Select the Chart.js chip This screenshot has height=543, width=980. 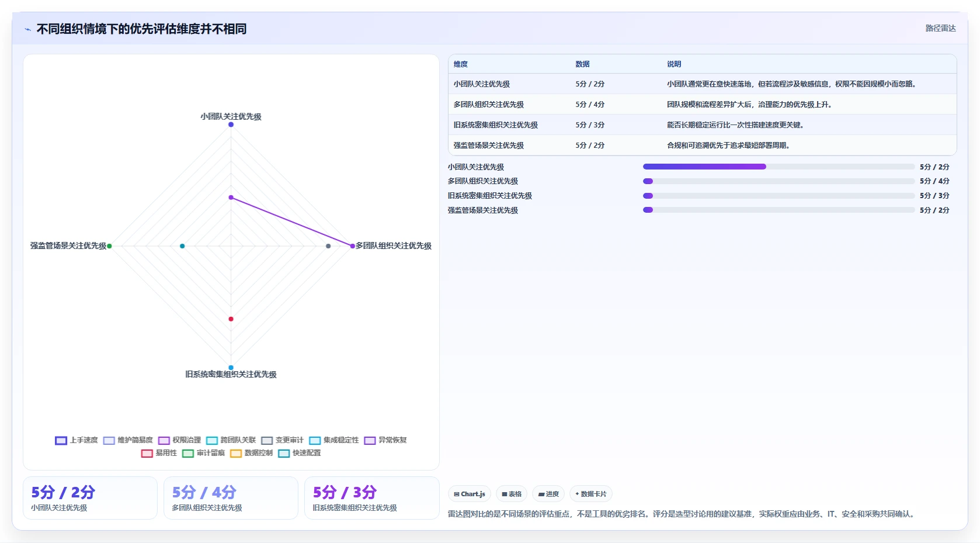pyautogui.click(x=470, y=494)
